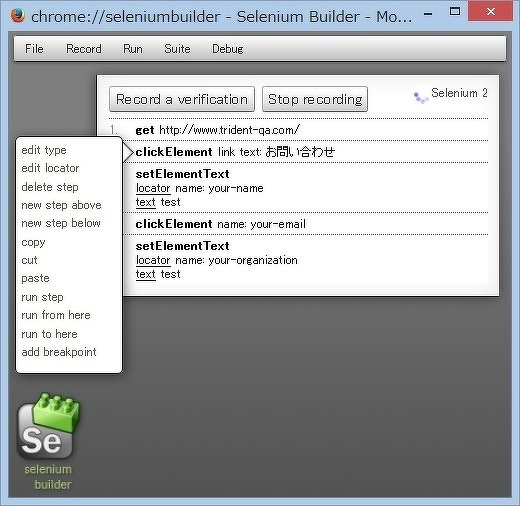Click clickElement type of link text step
The image size is (520, 506).
pos(174,152)
